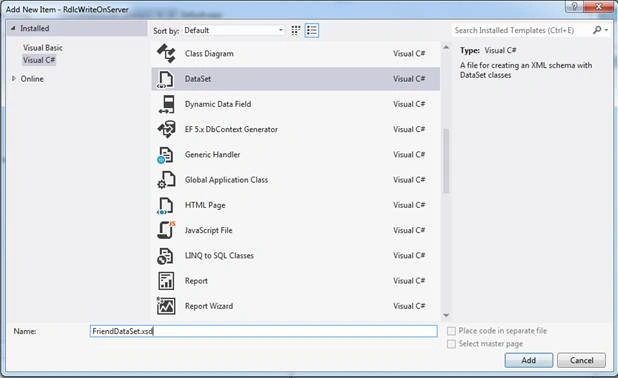Click the Dynamic Data Field icon

point(166,104)
